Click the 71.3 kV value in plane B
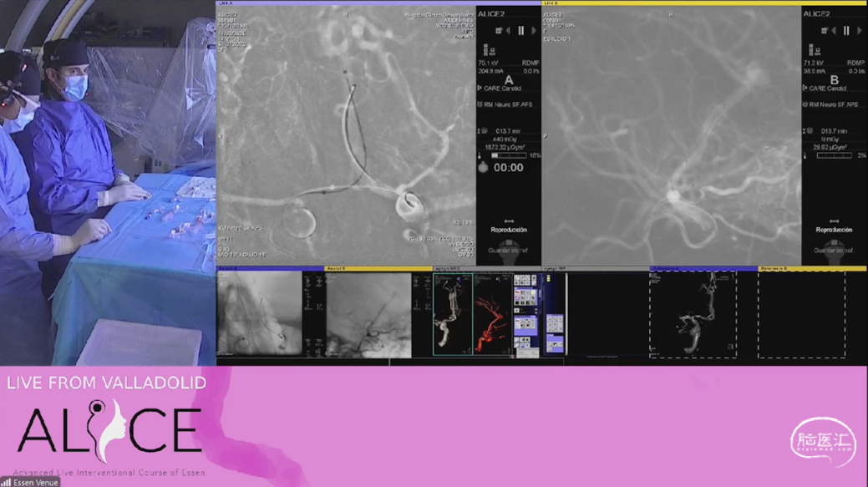The height and width of the screenshot is (487, 868). (813, 63)
